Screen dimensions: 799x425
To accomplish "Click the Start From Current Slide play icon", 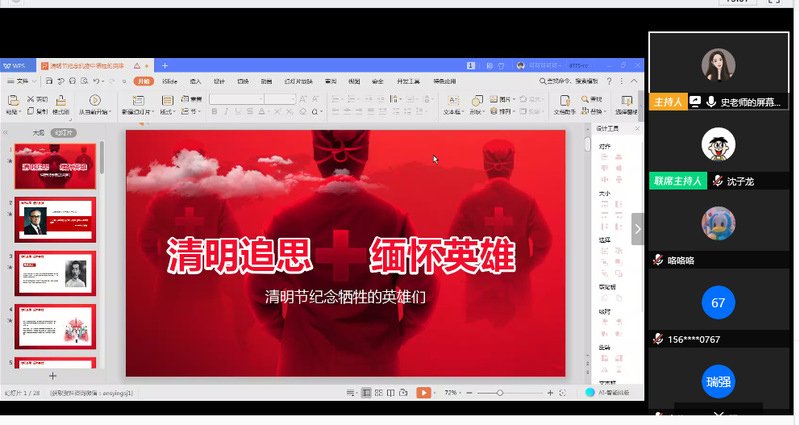I will pos(95,100).
